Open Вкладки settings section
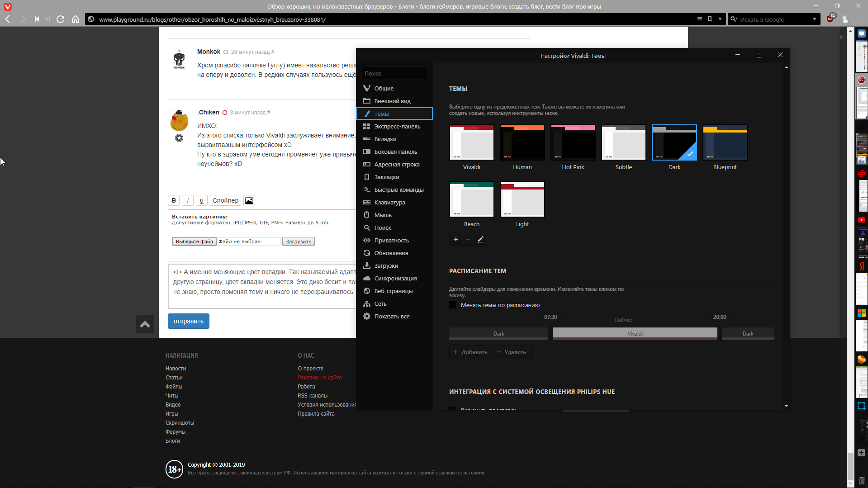868x488 pixels. (394, 139)
